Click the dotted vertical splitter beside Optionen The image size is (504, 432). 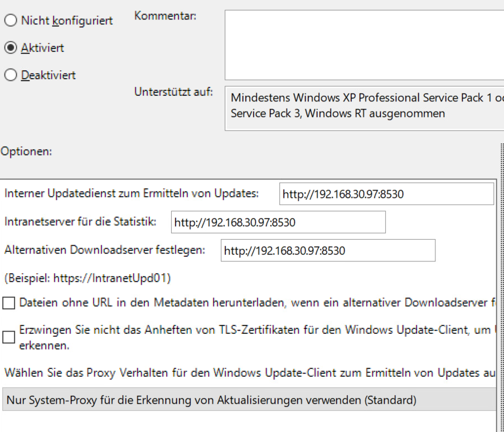[x=499, y=279]
